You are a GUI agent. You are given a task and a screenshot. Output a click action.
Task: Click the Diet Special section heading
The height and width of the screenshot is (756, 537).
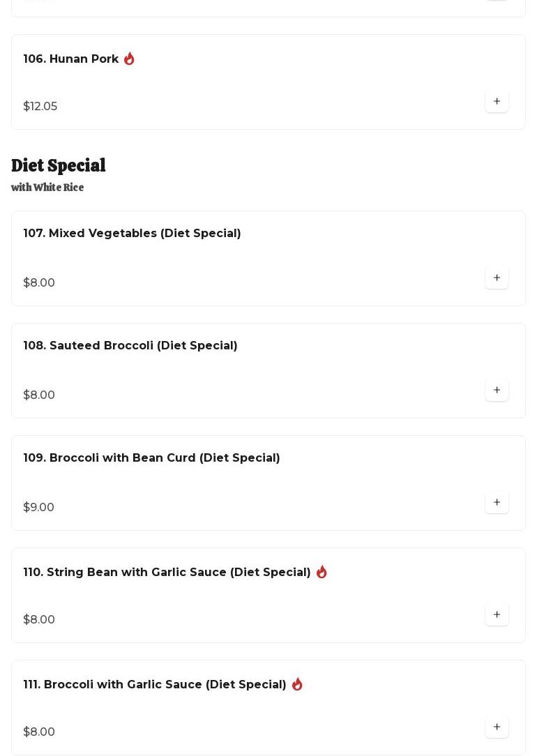pos(59,165)
